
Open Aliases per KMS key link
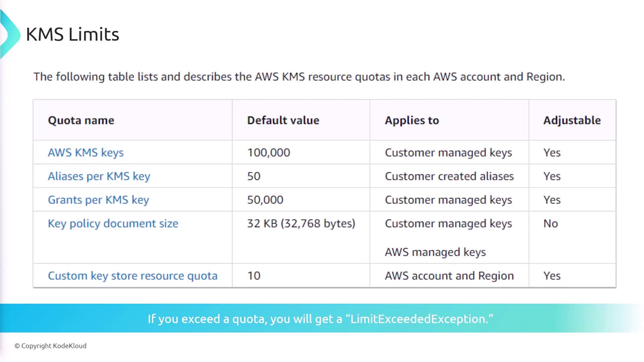click(99, 176)
